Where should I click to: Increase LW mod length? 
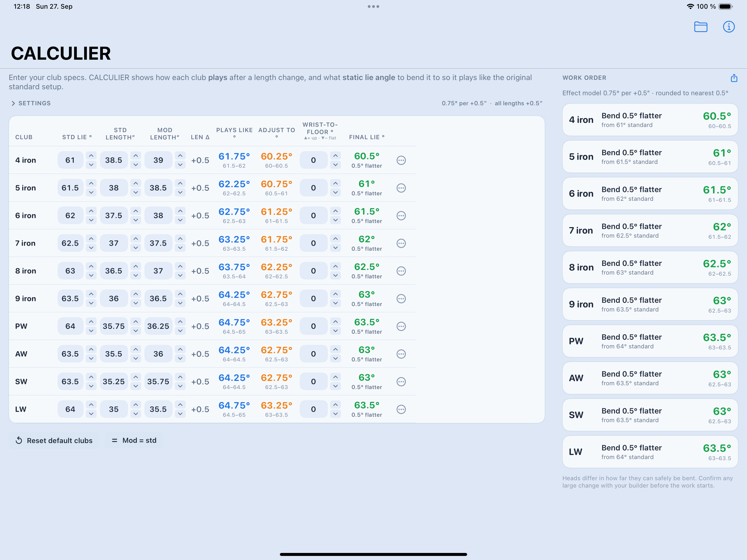coord(180,405)
